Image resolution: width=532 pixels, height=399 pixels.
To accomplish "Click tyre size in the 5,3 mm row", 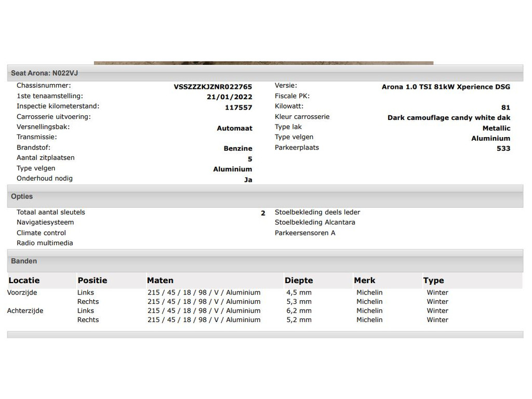I will 204,302.
